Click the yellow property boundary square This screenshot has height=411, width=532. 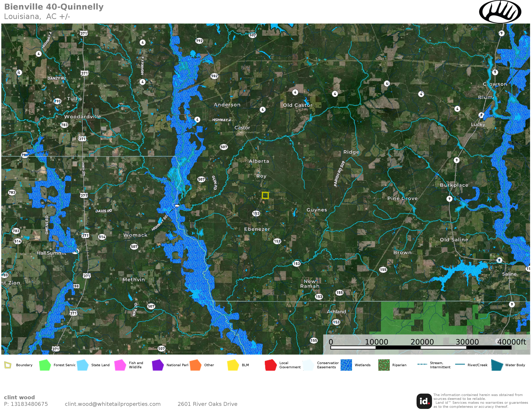265,195
